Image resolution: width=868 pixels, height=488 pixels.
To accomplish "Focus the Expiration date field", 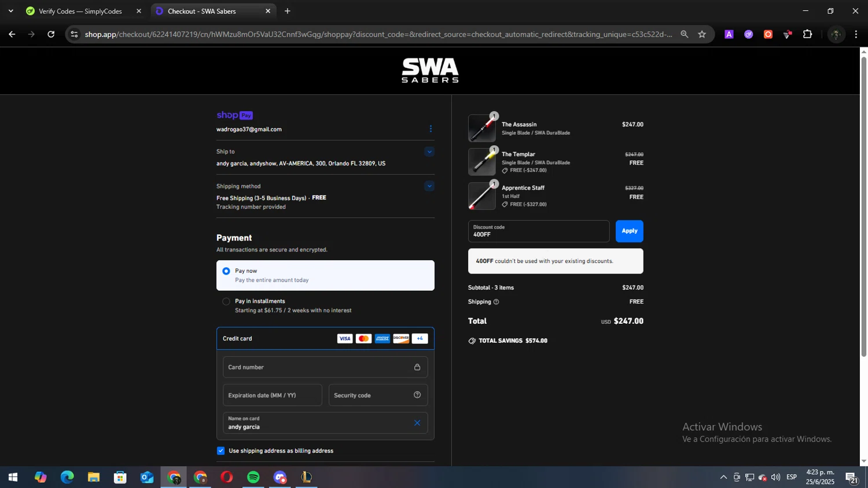I will click(273, 395).
